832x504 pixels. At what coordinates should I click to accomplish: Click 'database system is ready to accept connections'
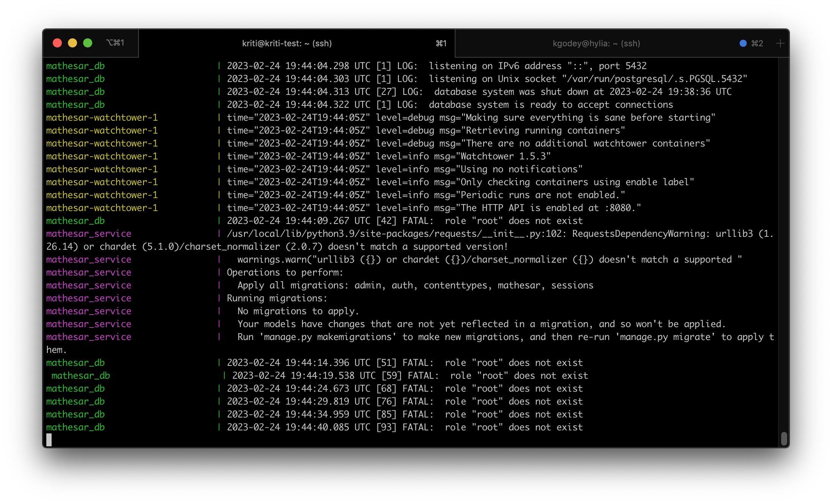(551, 105)
